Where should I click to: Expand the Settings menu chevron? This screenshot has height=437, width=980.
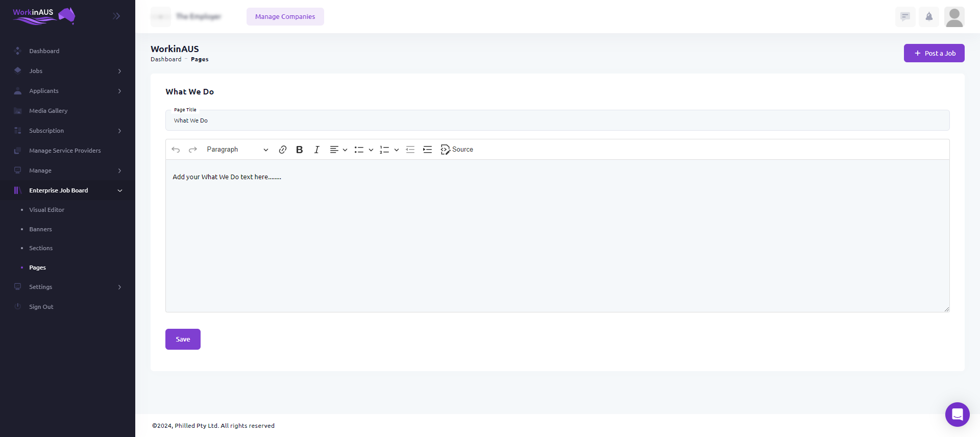pos(119,287)
